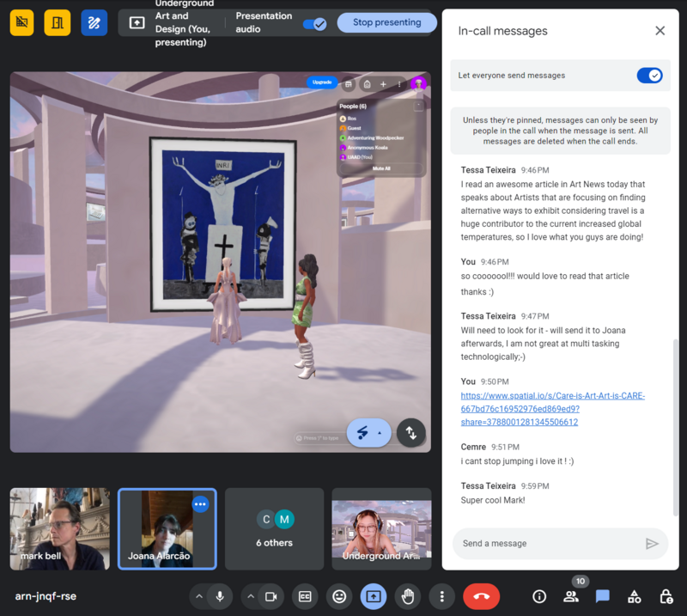The width and height of the screenshot is (687, 616).
Task: Click the purple profile avatar in Spatial
Action: (x=418, y=83)
